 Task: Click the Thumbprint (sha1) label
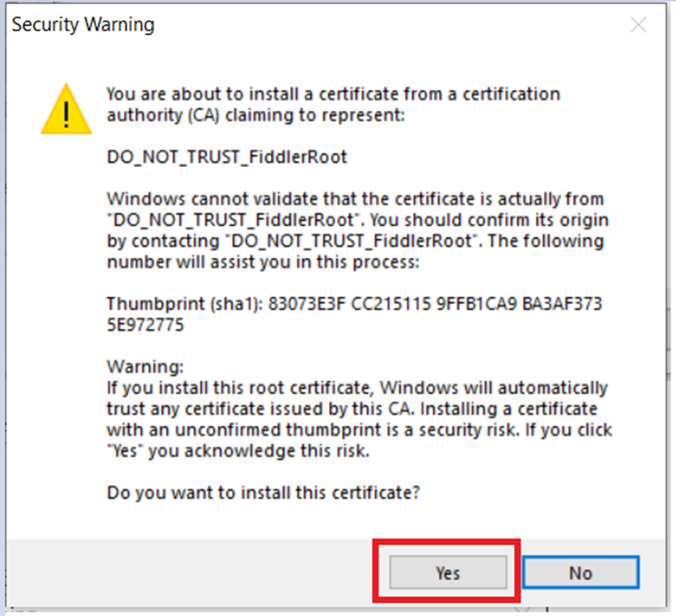tap(185, 304)
